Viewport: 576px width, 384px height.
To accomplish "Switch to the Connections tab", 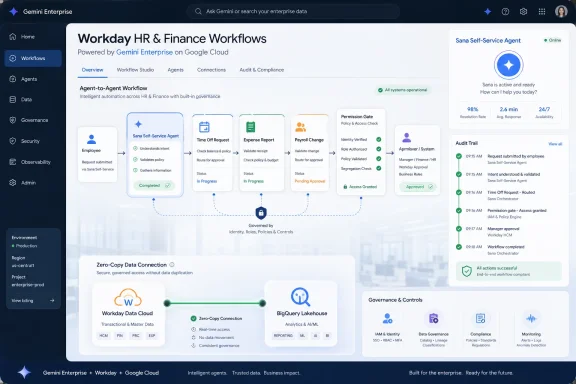I will pyautogui.click(x=211, y=70).
